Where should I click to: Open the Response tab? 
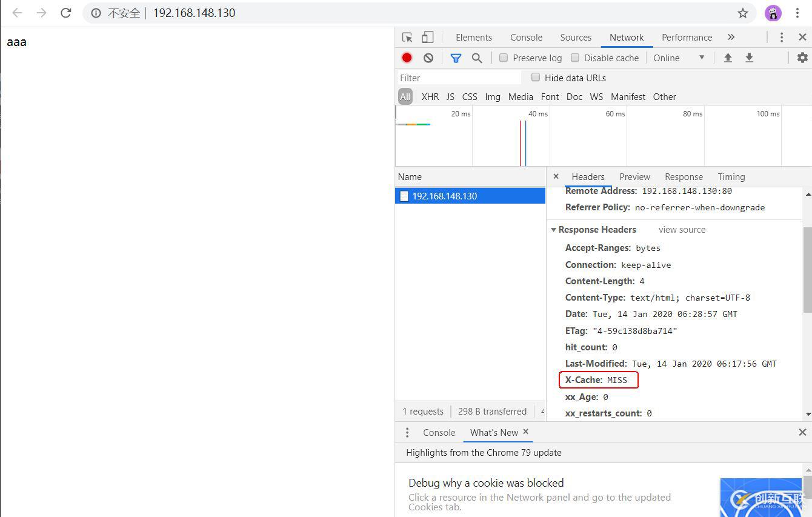click(684, 176)
